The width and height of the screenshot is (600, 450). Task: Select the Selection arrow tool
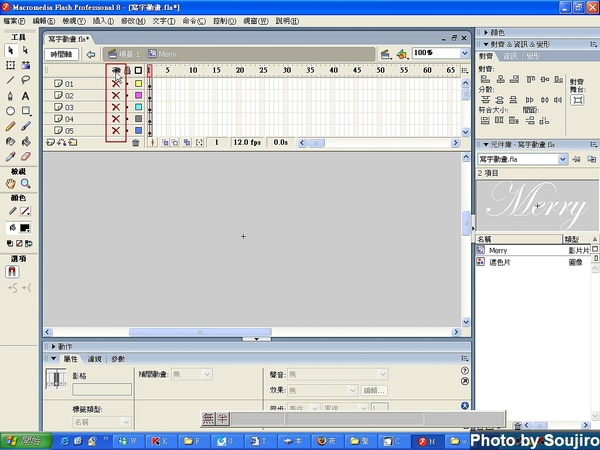point(11,50)
